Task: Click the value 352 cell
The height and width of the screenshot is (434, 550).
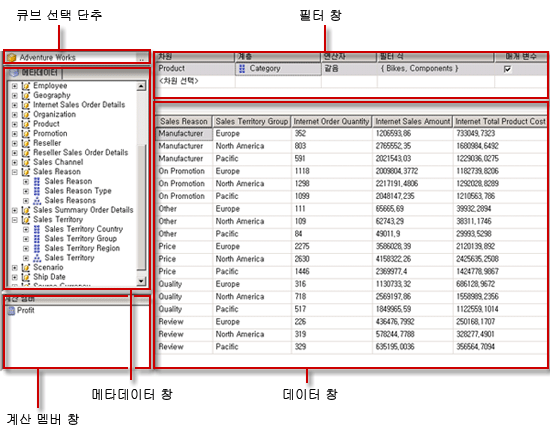Action: tap(331, 134)
